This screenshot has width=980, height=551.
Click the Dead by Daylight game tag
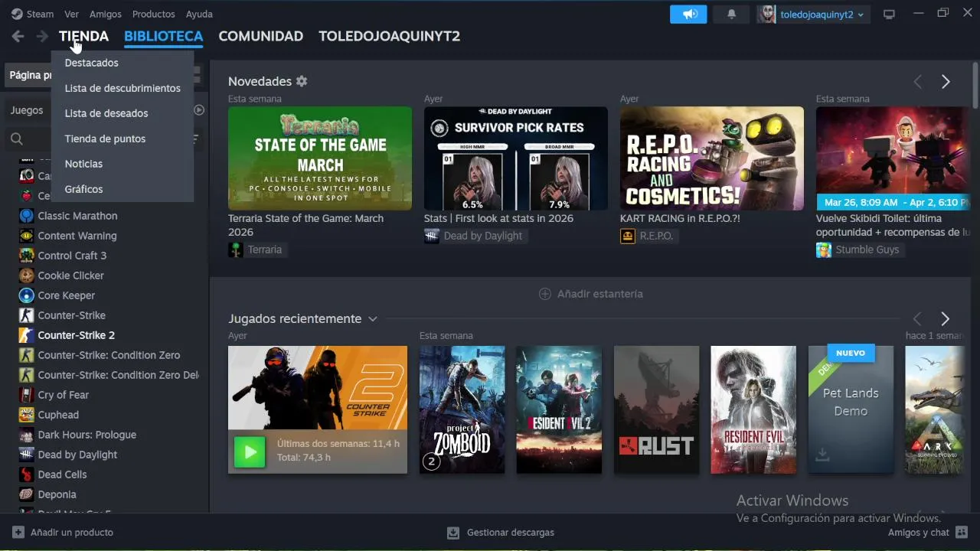(x=475, y=236)
